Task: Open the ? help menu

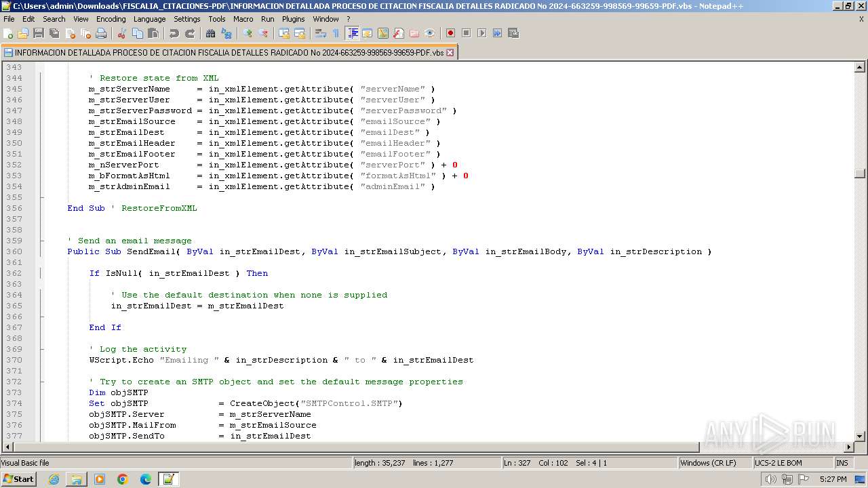Action: [x=349, y=19]
